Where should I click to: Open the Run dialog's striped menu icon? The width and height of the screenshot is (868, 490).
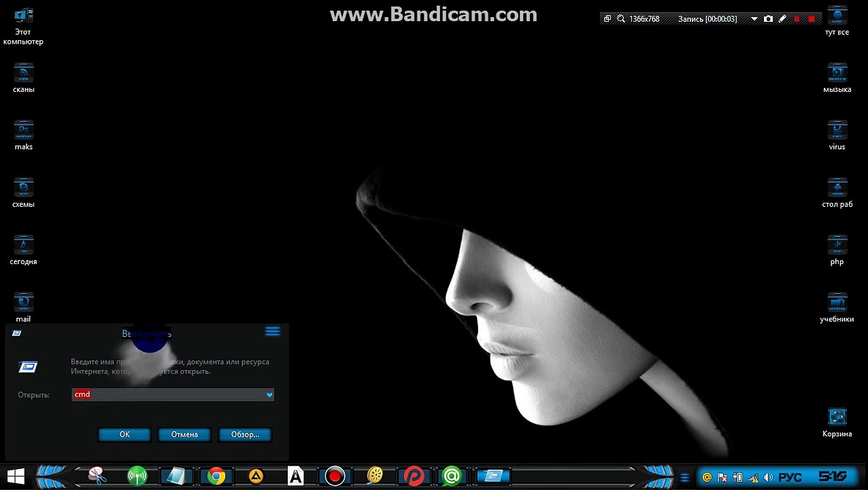(x=272, y=331)
